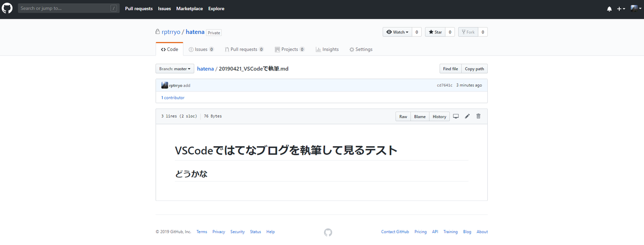Image resolution: width=644 pixels, height=245 pixels.
Task: Switch to the Projects tab
Action: pyautogui.click(x=290, y=49)
